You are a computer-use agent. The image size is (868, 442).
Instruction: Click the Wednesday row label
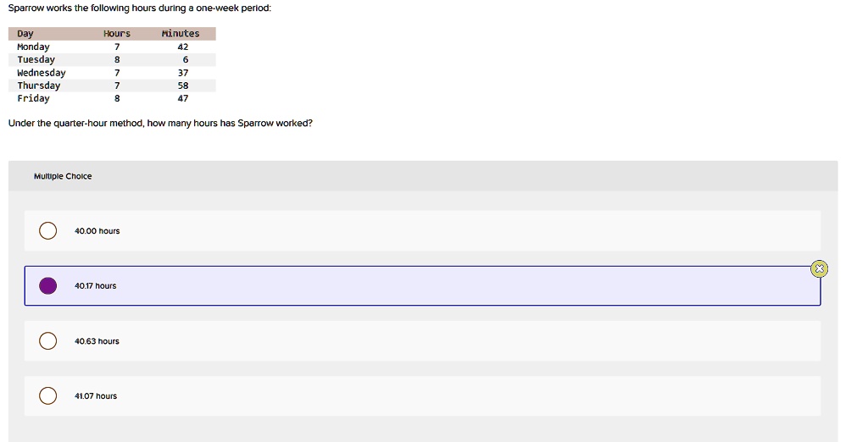tap(41, 73)
